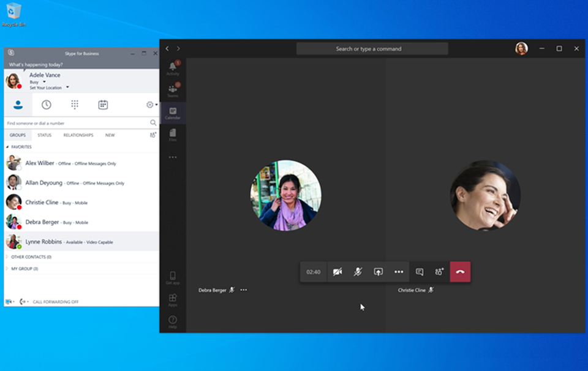Open Files in Teams sidebar
The image size is (588, 371).
point(173,135)
